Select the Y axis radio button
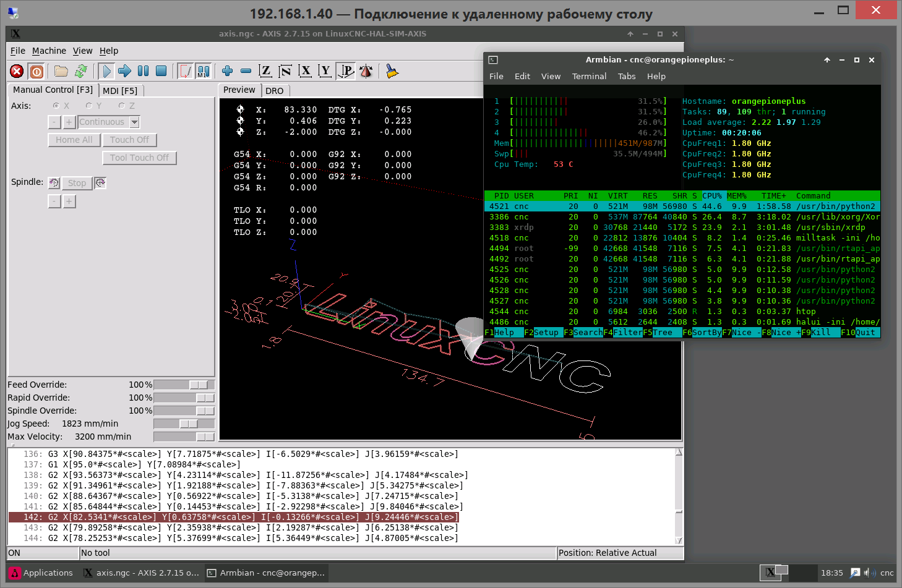Image resolution: width=902 pixels, height=588 pixels. point(89,106)
